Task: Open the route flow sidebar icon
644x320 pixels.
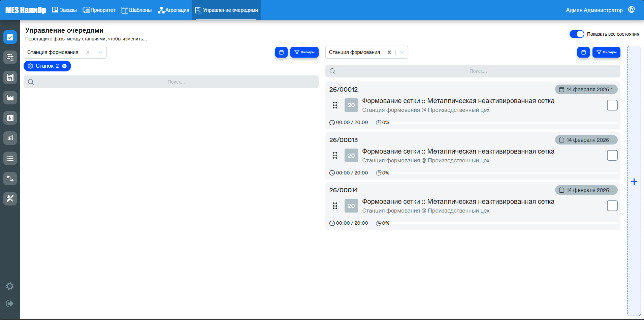Action: point(10,178)
